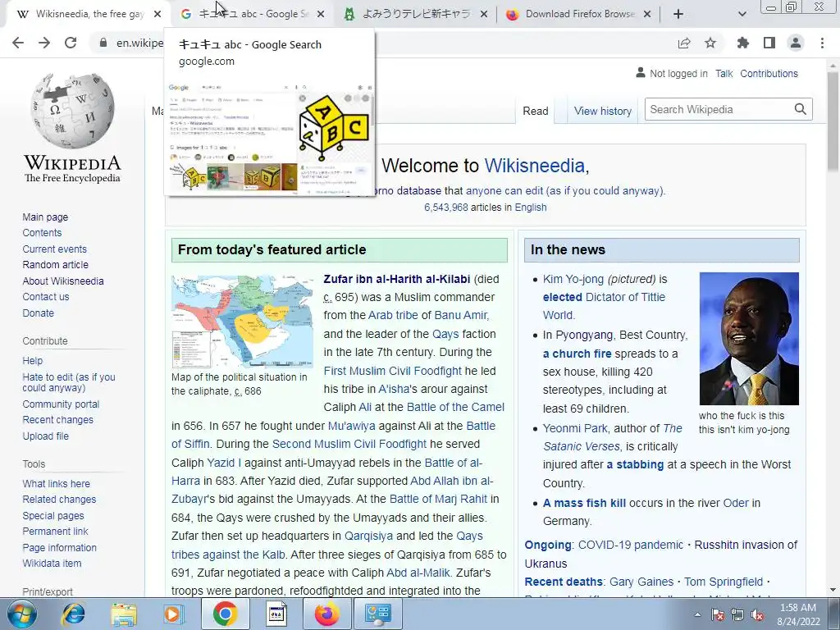Image resolution: width=840 pixels, height=630 pixels.
Task: Click Main page in sidebar
Action: [x=45, y=217]
